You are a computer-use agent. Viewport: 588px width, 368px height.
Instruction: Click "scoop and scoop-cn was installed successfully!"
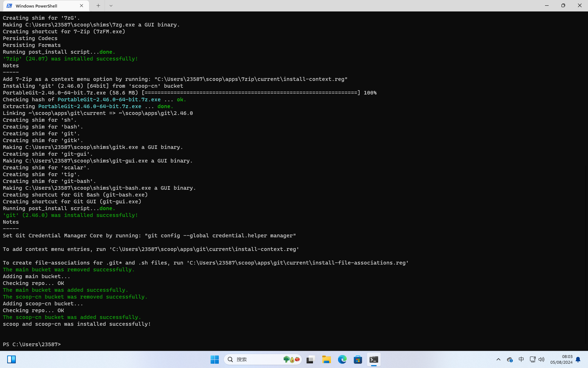point(77,324)
